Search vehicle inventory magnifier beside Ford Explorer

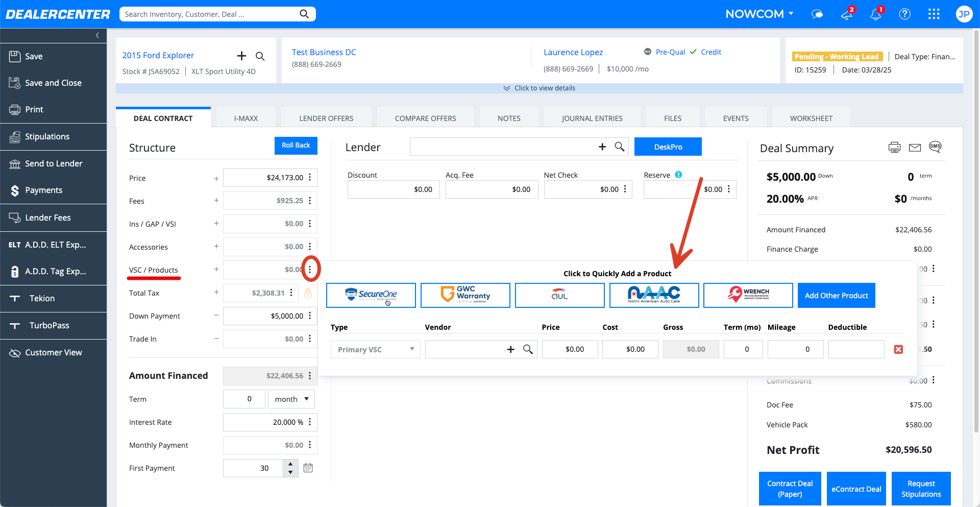[260, 56]
